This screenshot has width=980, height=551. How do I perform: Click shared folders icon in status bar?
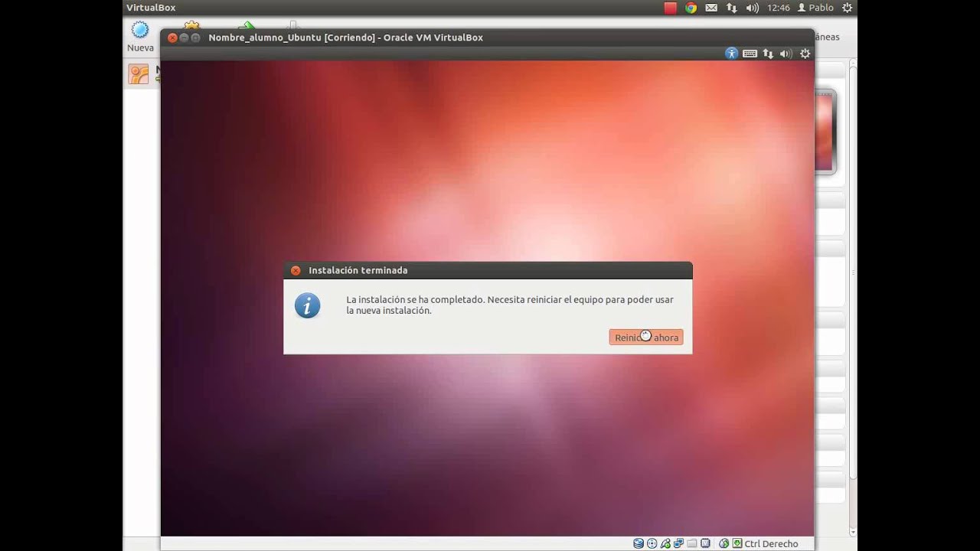pos(691,543)
